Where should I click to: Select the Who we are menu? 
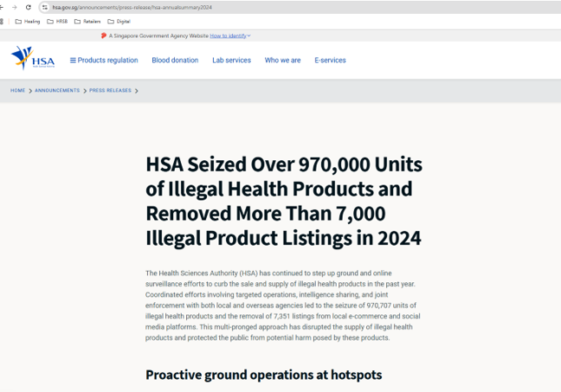tap(282, 61)
